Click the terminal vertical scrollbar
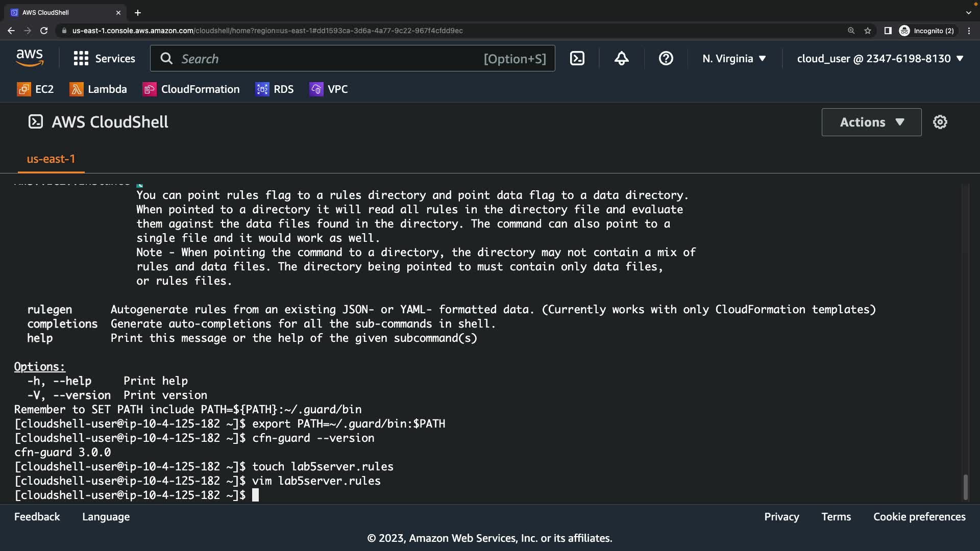980x551 pixels. tap(965, 487)
